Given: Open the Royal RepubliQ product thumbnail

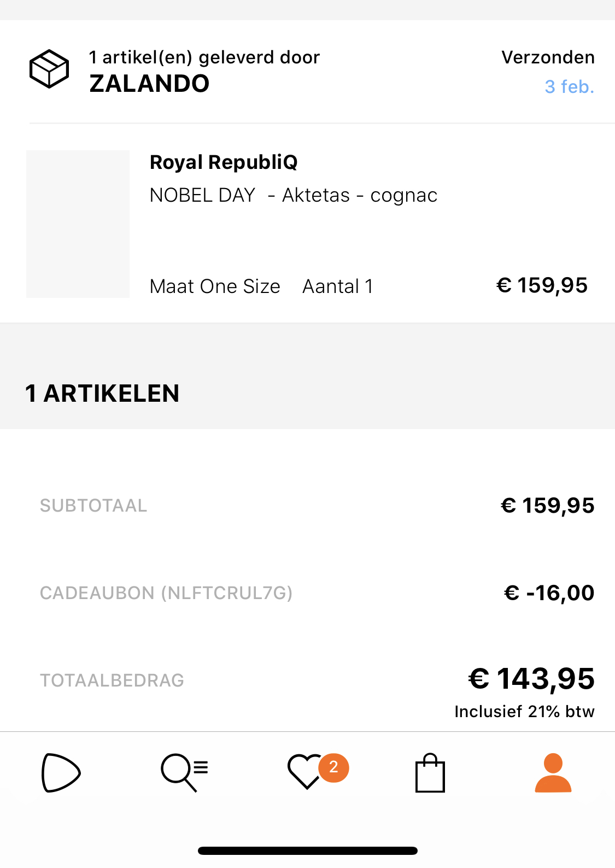Looking at the screenshot, I should (78, 224).
